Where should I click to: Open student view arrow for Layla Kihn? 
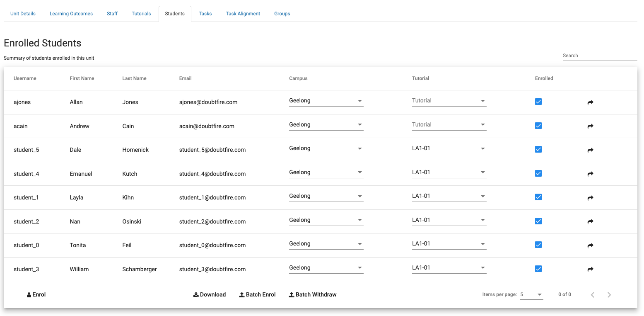pyautogui.click(x=590, y=198)
